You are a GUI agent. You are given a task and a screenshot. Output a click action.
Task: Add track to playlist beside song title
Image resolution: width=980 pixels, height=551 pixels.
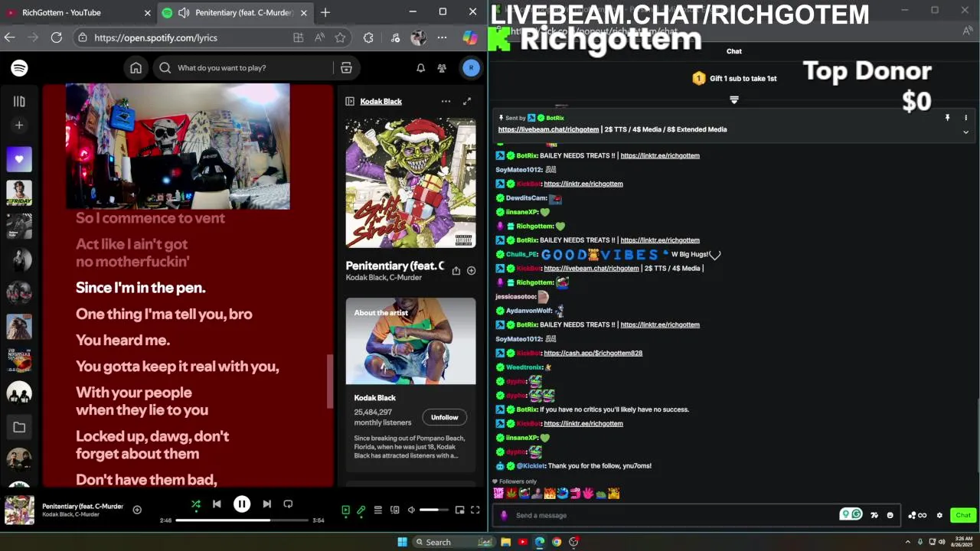(x=472, y=270)
